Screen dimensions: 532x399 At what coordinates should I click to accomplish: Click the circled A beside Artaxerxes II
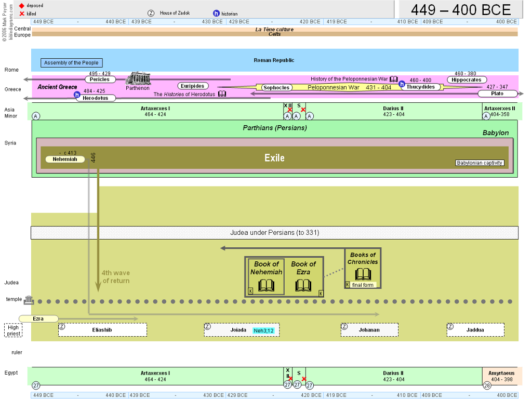(x=486, y=116)
